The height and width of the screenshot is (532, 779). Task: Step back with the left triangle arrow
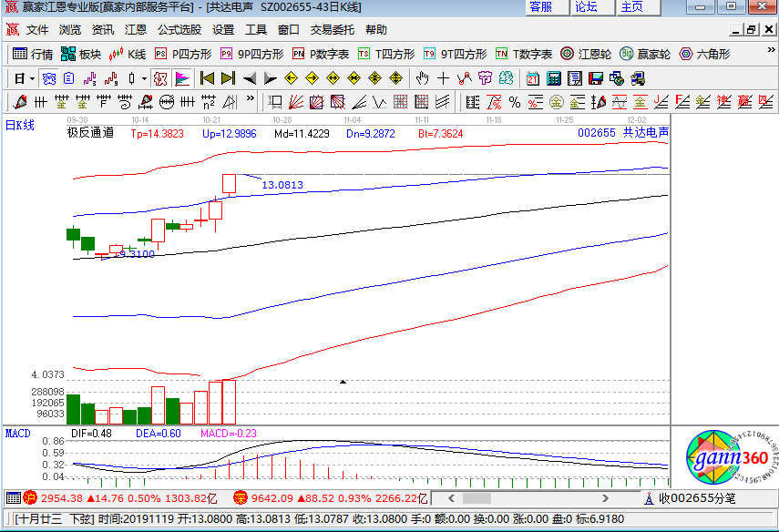click(x=250, y=78)
